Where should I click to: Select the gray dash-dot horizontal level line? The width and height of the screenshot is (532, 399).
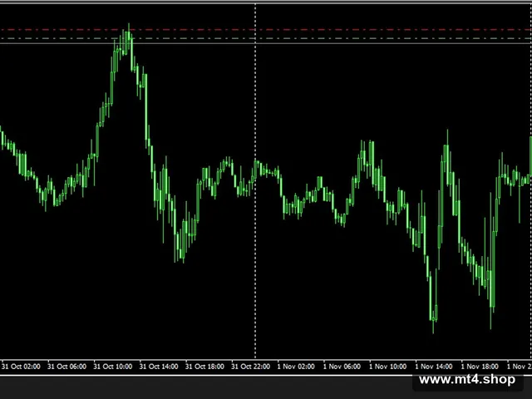click(x=266, y=38)
